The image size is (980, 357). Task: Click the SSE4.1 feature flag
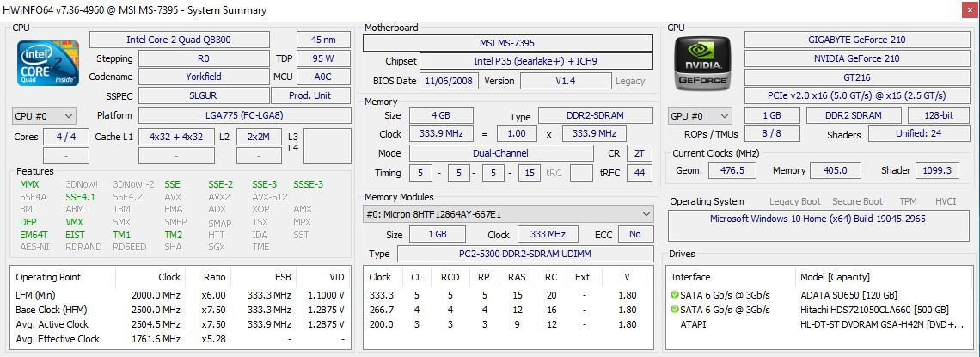81,196
